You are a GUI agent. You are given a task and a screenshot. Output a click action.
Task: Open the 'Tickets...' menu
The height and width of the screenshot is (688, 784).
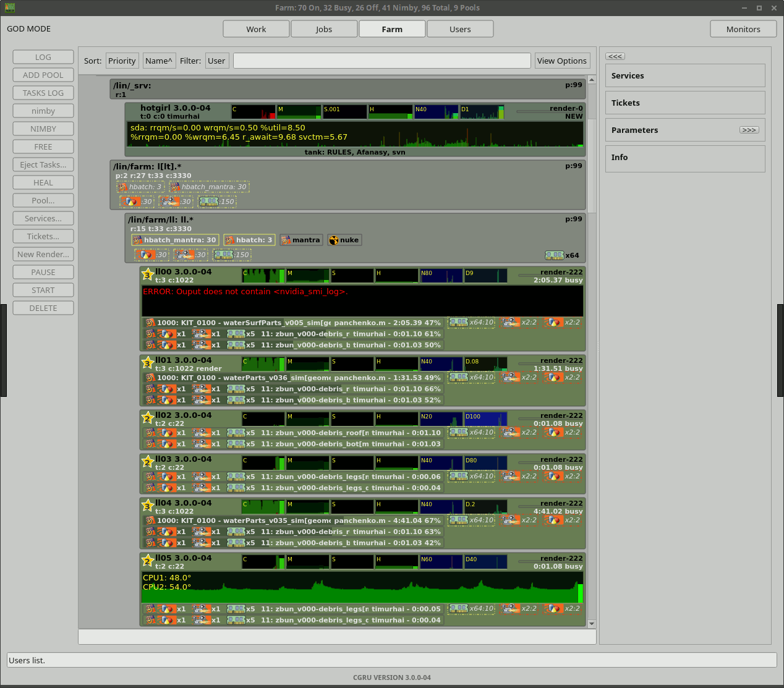(x=43, y=236)
